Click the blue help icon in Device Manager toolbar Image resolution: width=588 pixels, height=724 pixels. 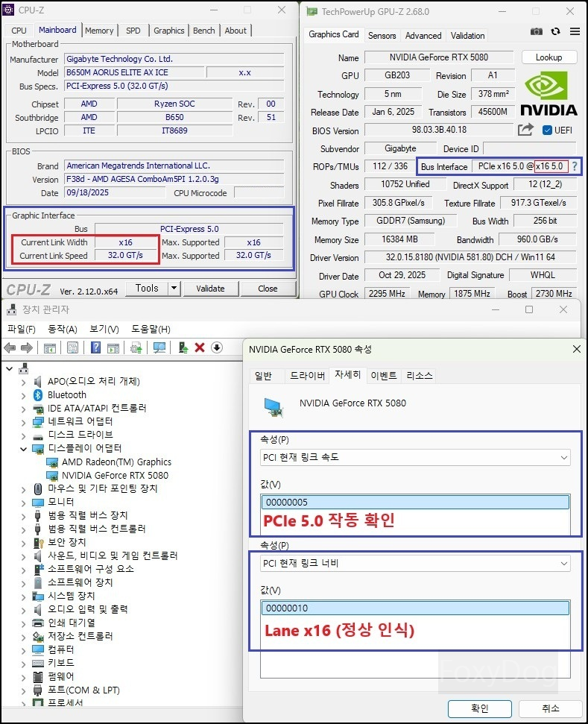tap(95, 347)
